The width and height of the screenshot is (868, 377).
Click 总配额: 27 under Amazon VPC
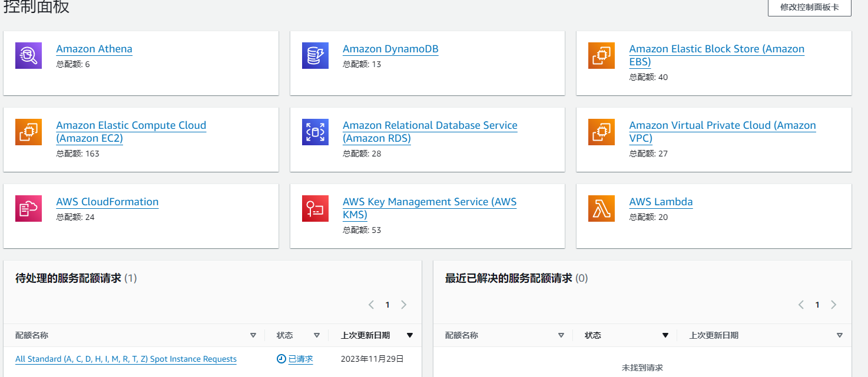coord(648,154)
